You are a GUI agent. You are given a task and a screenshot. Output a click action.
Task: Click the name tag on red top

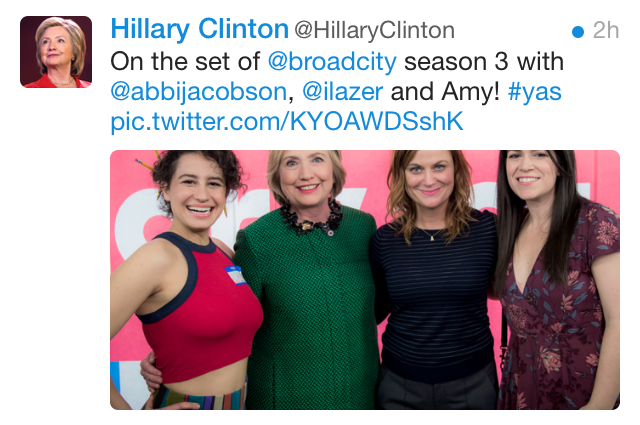(x=236, y=274)
